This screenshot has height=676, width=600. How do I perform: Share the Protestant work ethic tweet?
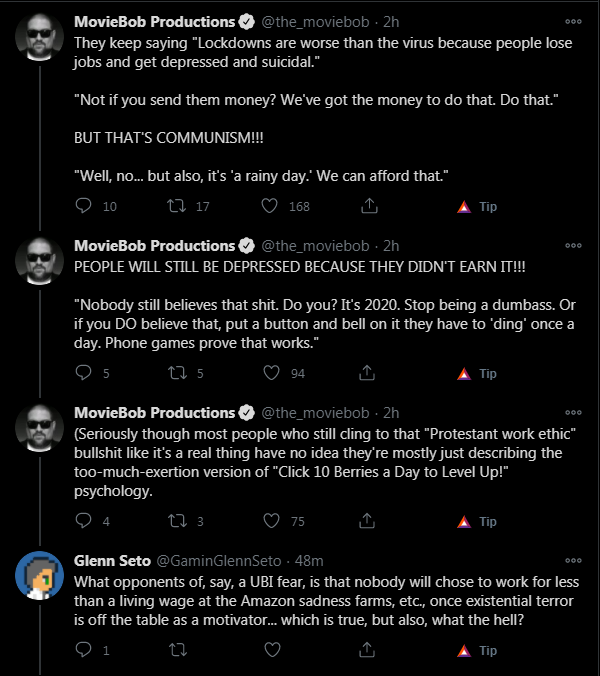coord(367,520)
